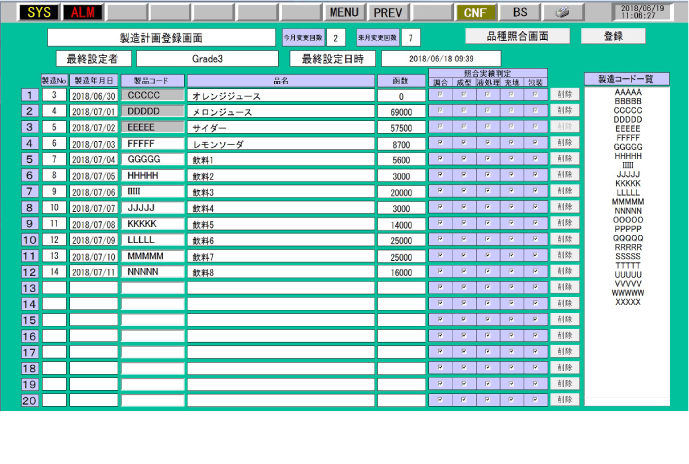Select WWWWW in the 製造コード一覧 list
The image size is (689, 464).
(627, 293)
